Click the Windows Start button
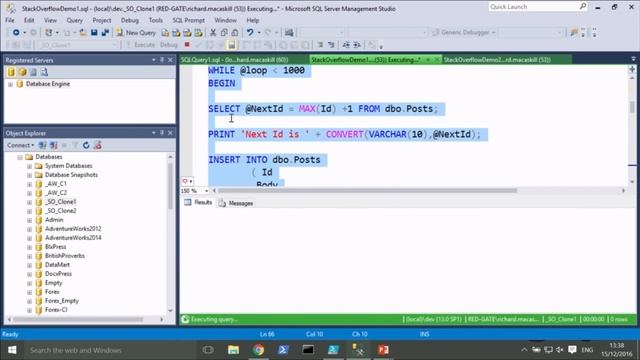Image resolution: width=640 pixels, height=360 pixels. (12, 350)
